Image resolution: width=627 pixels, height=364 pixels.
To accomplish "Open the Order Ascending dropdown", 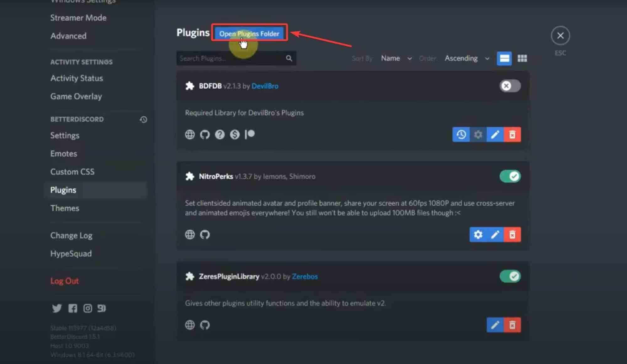I will (x=467, y=58).
